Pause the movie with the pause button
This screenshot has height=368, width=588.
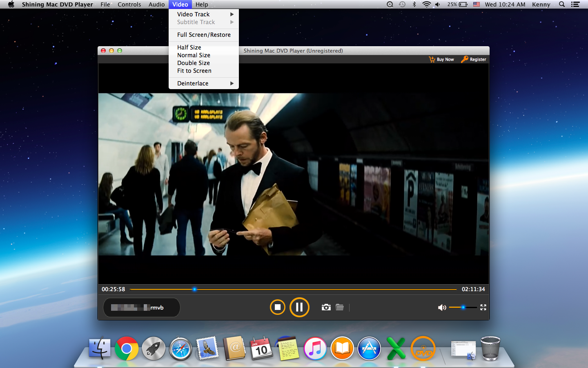[299, 307]
